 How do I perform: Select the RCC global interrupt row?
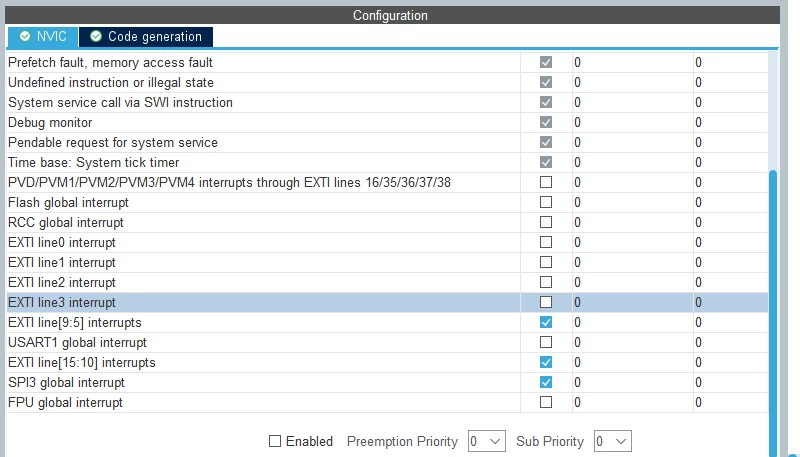click(x=388, y=222)
